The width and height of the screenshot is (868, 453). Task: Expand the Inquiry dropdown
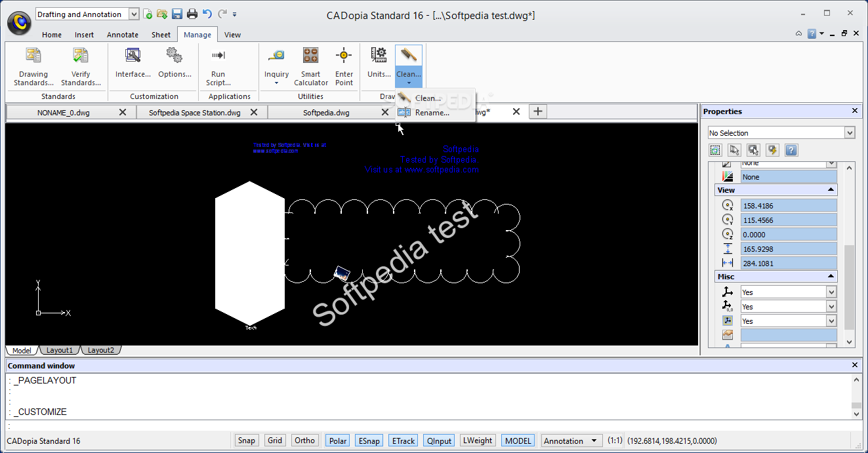pos(276,83)
